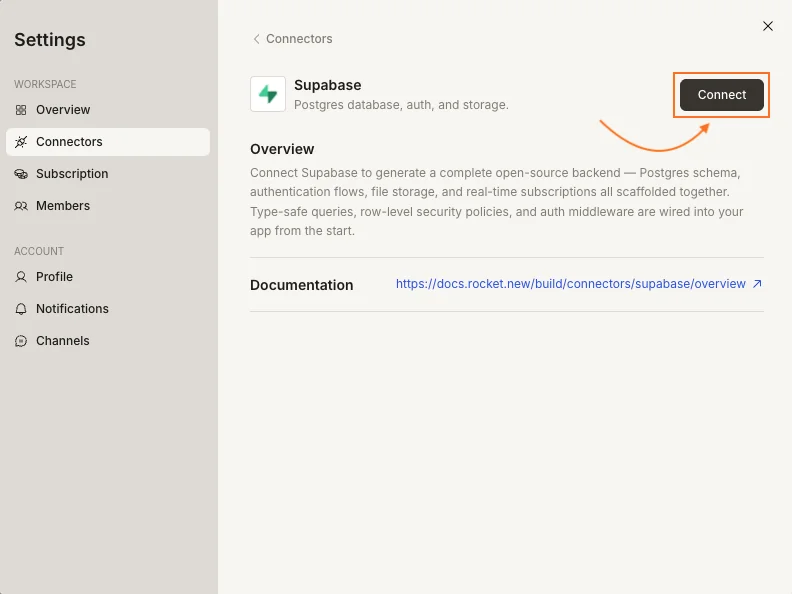Click the Connectors plug icon
This screenshot has width=792, height=594.
tap(21, 142)
